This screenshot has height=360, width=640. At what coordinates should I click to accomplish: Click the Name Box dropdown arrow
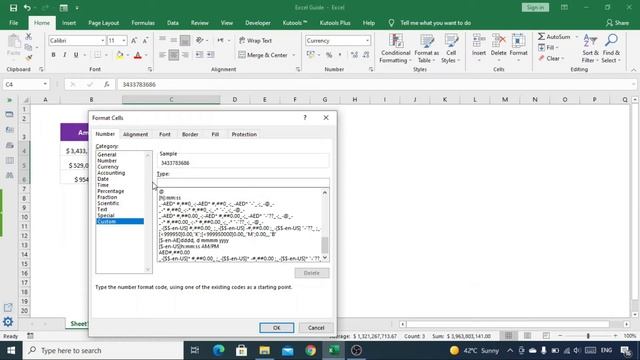pyautogui.click(x=45, y=84)
